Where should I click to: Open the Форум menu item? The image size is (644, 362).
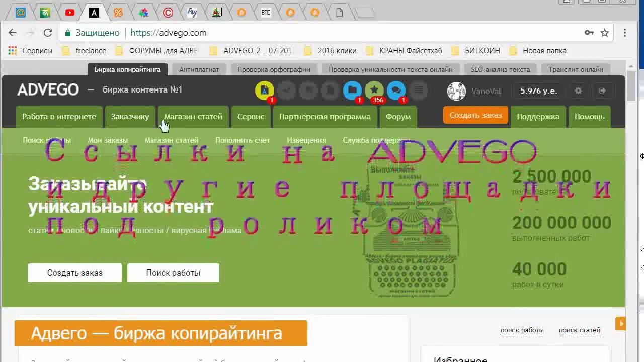click(398, 116)
